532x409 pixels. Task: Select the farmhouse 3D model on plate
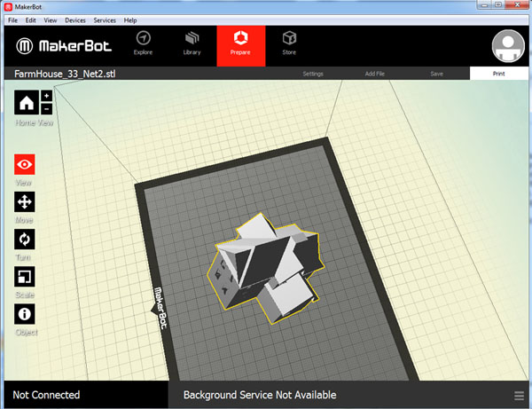click(x=266, y=268)
